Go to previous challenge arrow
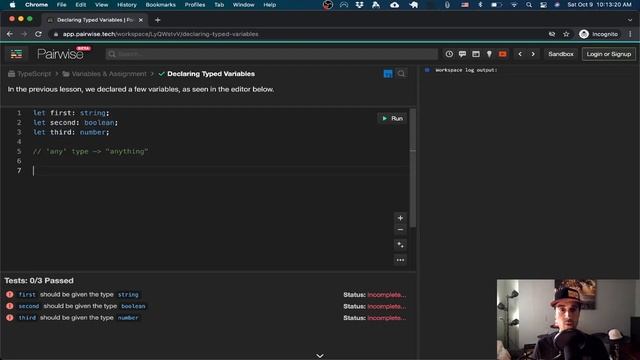This screenshot has height=360, width=640. 520,54
